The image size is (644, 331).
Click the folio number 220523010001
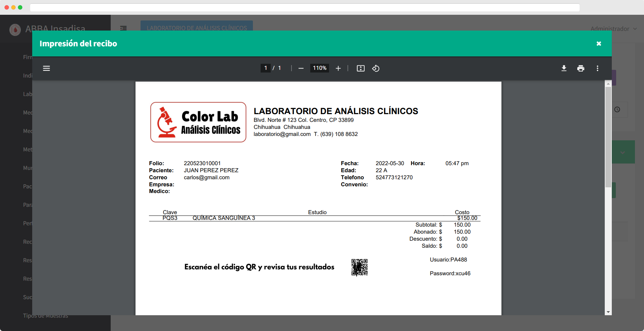tap(202, 163)
